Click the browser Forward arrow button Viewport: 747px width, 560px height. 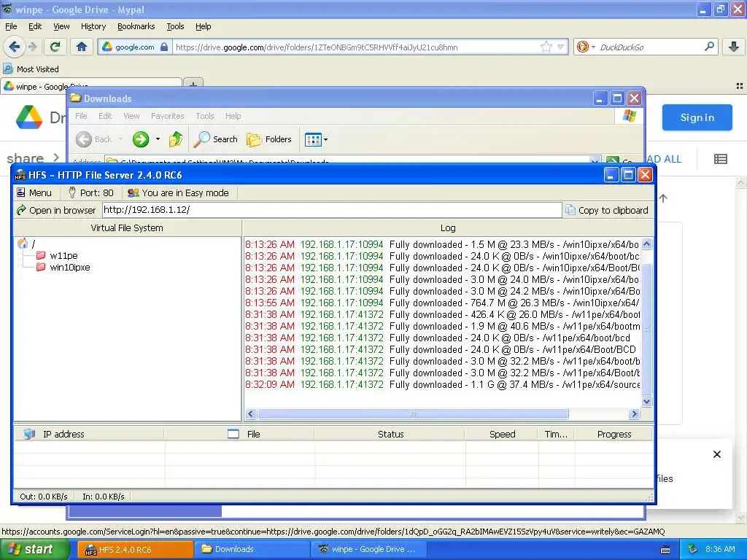pyautogui.click(x=33, y=47)
